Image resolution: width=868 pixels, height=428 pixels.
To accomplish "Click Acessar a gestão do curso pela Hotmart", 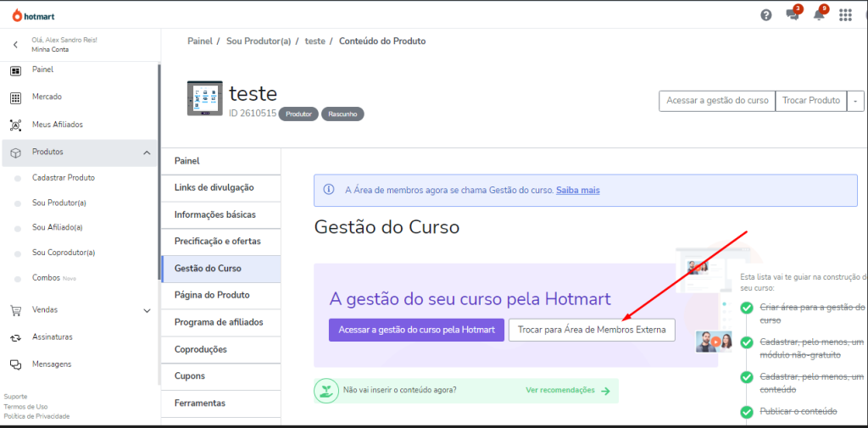I will (416, 330).
